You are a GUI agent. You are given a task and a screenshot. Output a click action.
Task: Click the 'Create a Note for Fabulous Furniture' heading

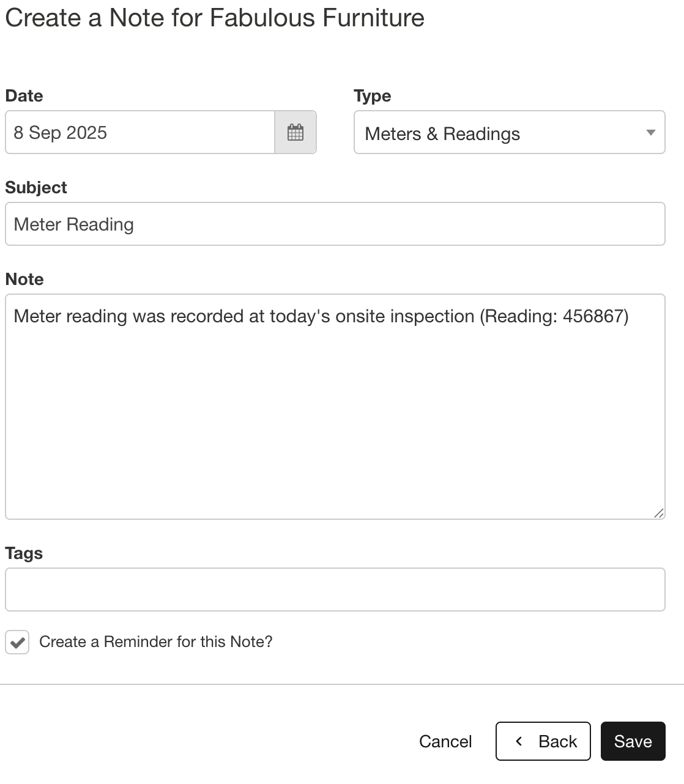point(215,18)
